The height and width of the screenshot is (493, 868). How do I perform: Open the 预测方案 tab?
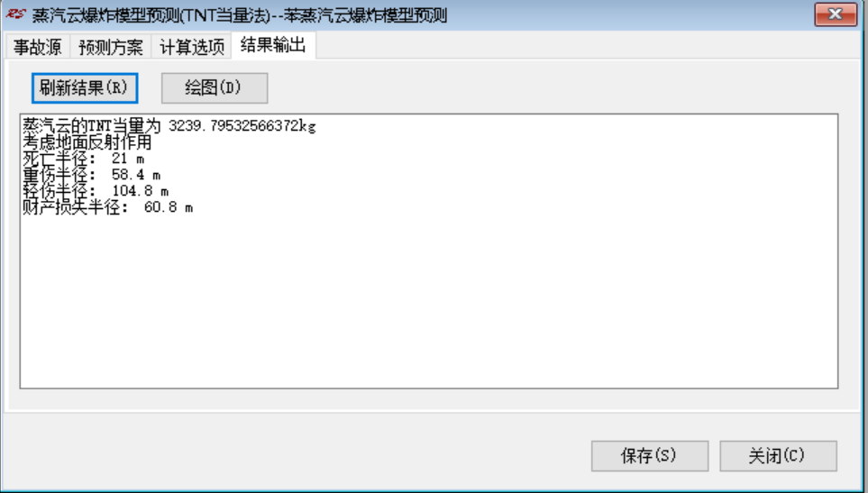pyautogui.click(x=111, y=47)
